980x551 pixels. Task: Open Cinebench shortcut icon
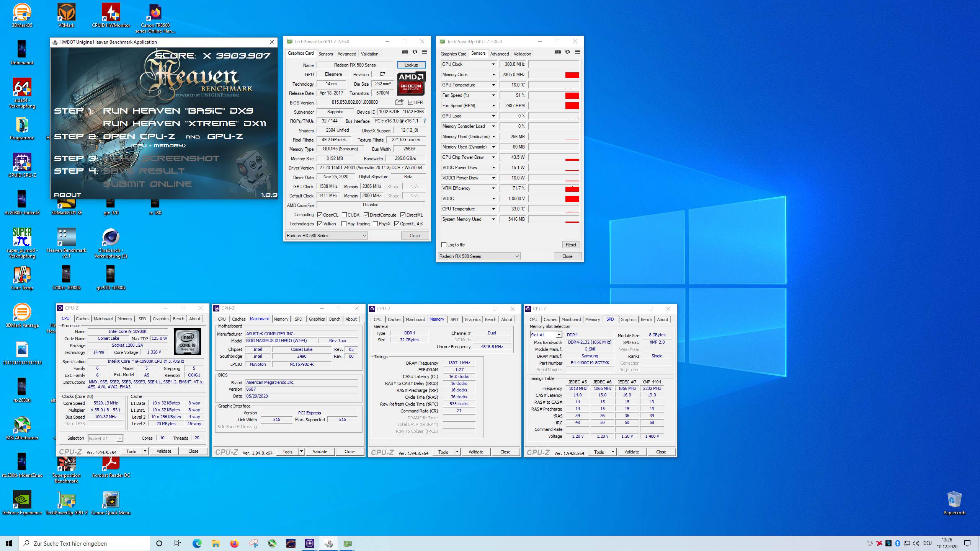(111, 243)
